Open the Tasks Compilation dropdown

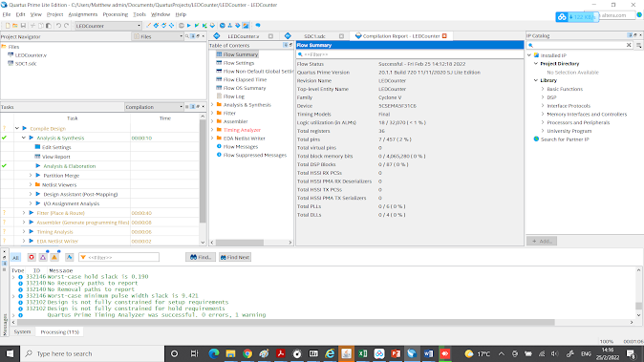(154, 107)
